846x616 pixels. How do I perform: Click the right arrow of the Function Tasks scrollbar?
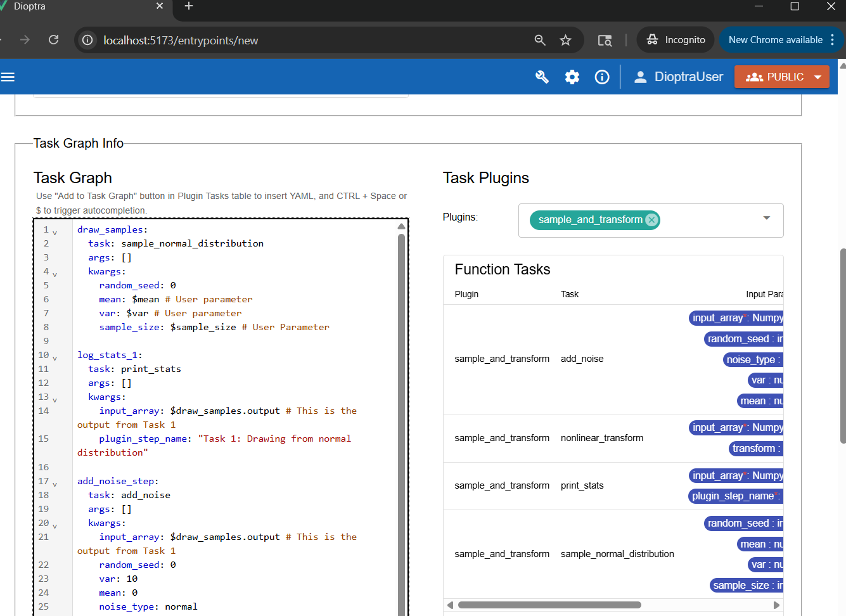777,605
